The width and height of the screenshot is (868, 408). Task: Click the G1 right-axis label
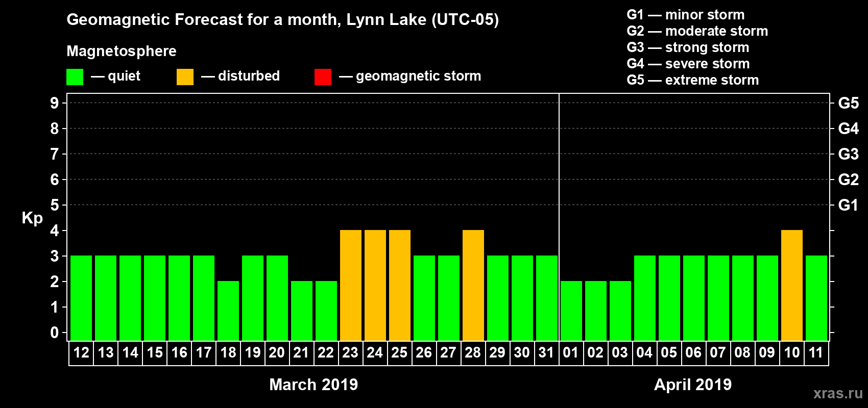pos(848,205)
